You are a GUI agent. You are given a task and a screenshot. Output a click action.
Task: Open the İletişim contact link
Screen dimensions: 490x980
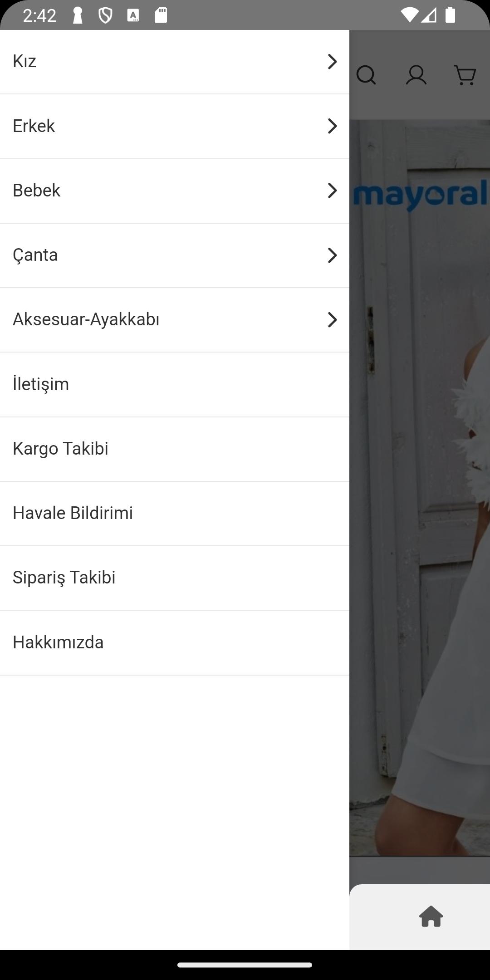[175, 384]
